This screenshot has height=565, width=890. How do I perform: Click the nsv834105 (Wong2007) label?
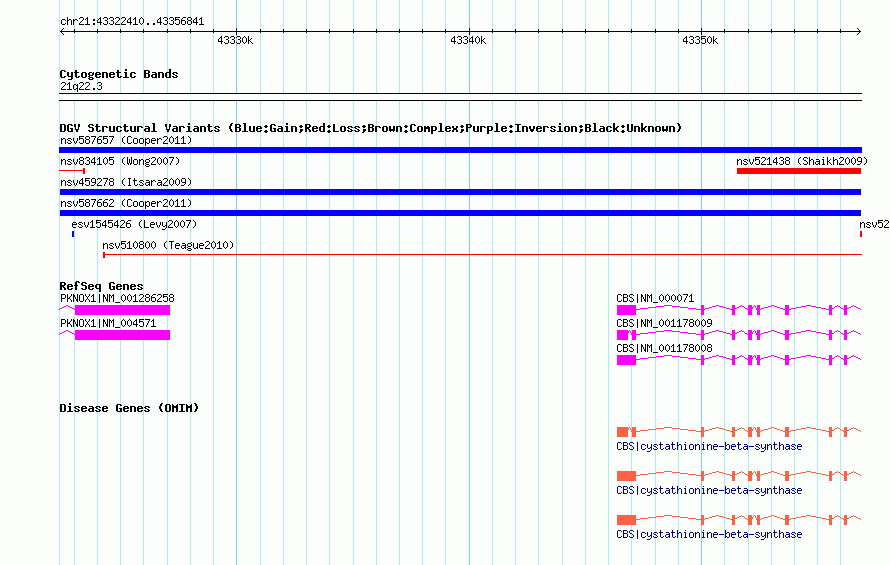[x=120, y=161]
